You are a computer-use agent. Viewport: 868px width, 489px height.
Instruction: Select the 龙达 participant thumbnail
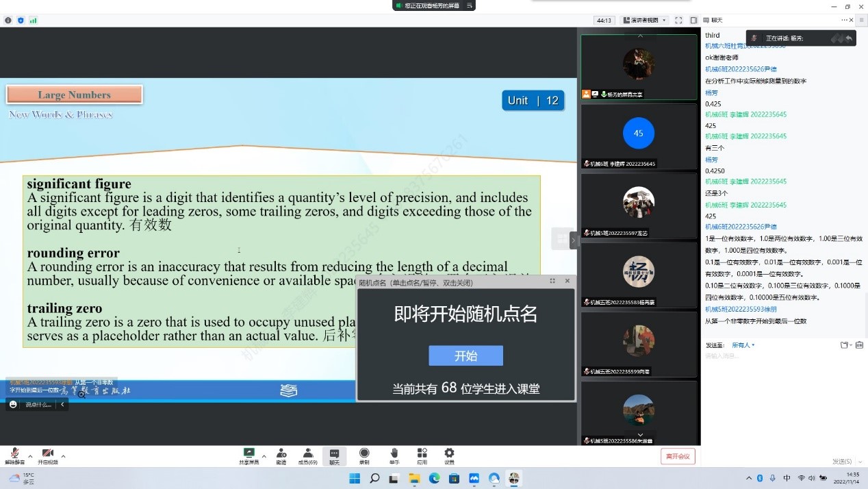(639, 205)
